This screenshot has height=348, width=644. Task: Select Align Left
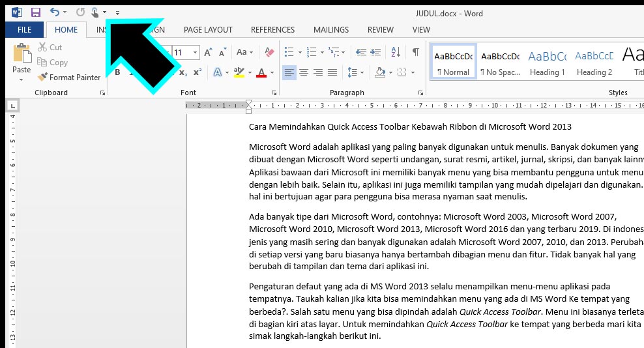[289, 73]
